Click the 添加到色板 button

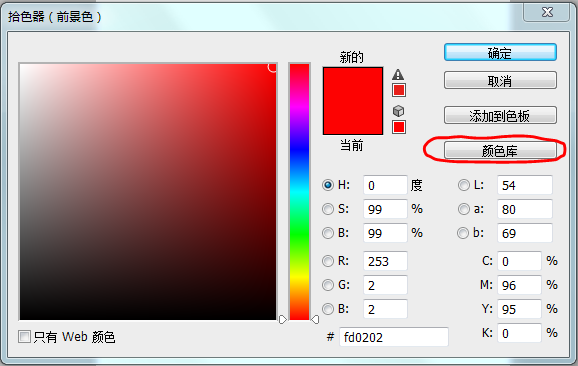500,115
